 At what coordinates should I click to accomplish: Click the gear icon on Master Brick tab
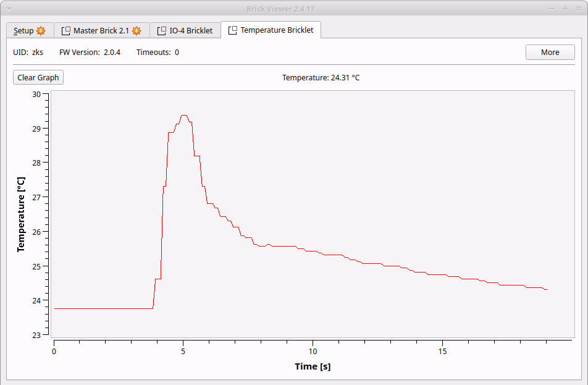[136, 30]
